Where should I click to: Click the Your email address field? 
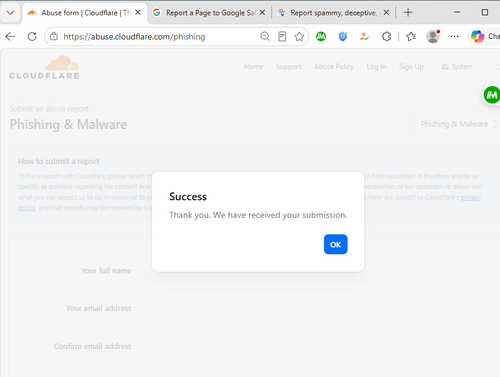pos(318,308)
